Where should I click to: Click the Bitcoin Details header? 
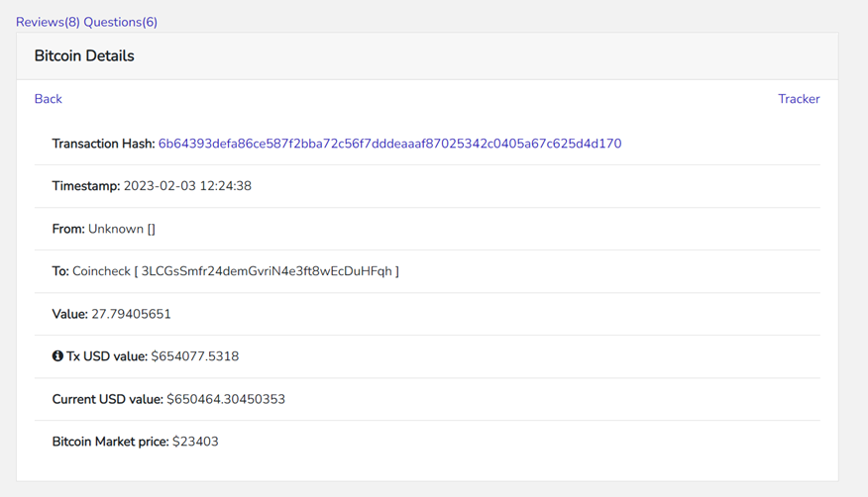click(x=84, y=55)
